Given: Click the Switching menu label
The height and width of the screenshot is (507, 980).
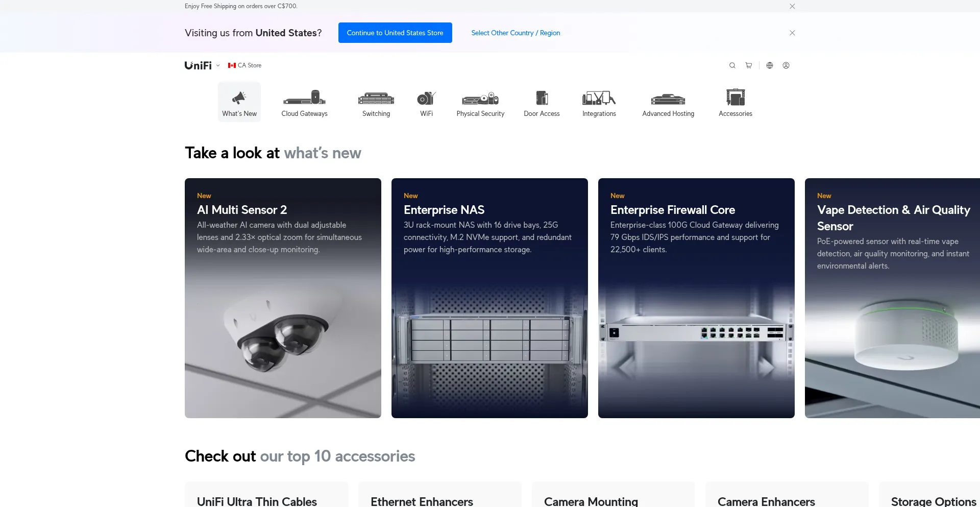Looking at the screenshot, I should [x=376, y=114].
